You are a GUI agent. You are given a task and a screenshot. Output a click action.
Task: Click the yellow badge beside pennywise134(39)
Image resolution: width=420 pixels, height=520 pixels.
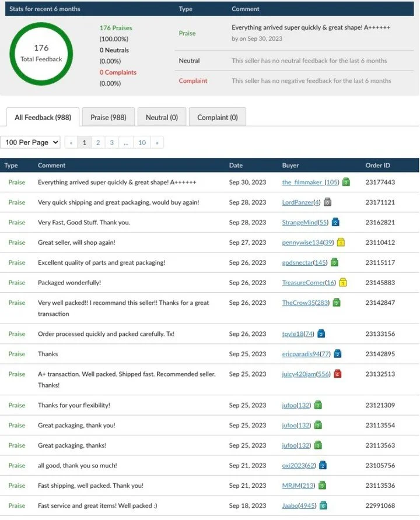click(x=341, y=243)
